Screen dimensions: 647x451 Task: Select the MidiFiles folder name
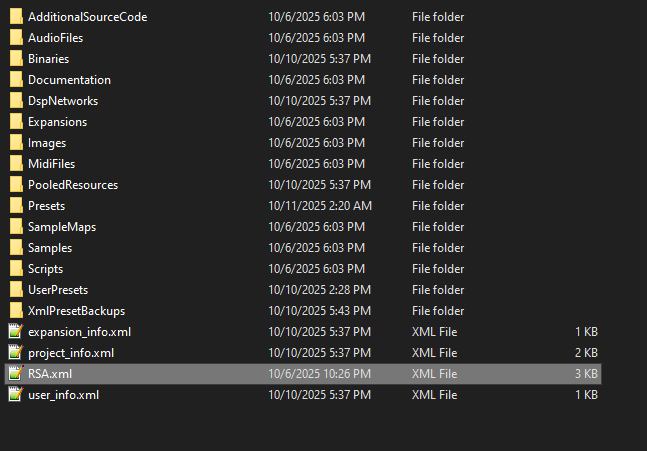click(51, 164)
